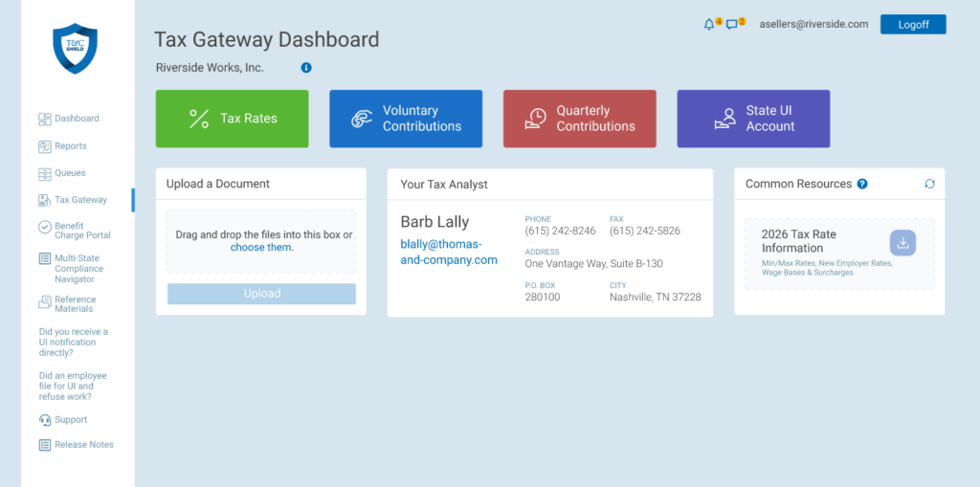Click the Benefit Charge Portal checkmark icon
The width and height of the screenshot is (980, 487).
(x=44, y=227)
